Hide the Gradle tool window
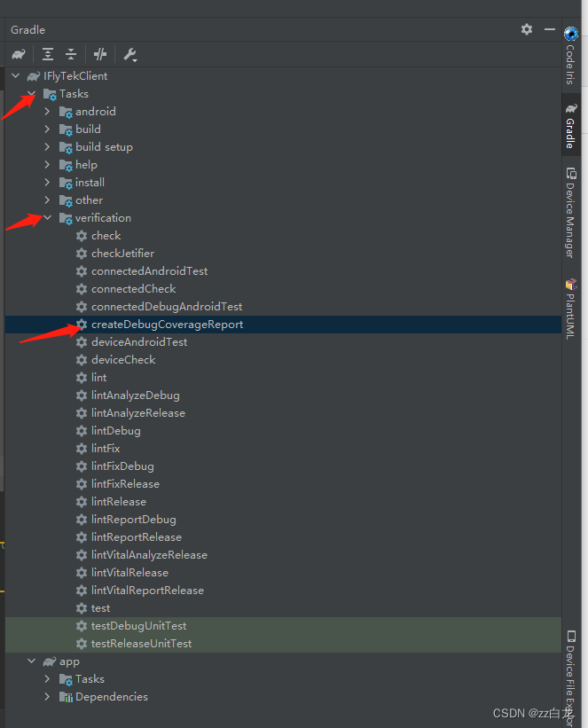588x728 pixels. pyautogui.click(x=550, y=29)
